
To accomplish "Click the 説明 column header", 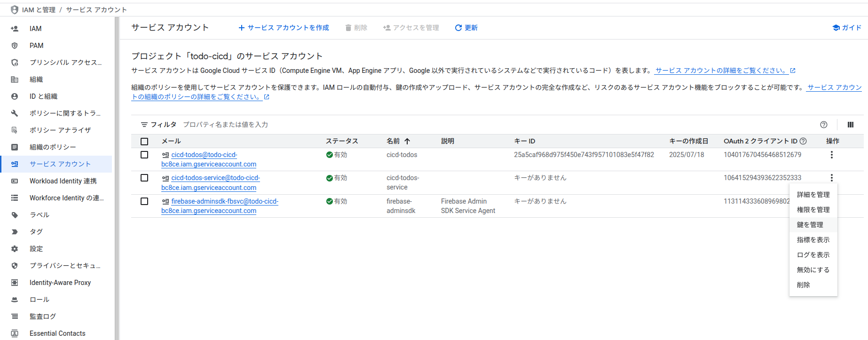I will coord(448,141).
